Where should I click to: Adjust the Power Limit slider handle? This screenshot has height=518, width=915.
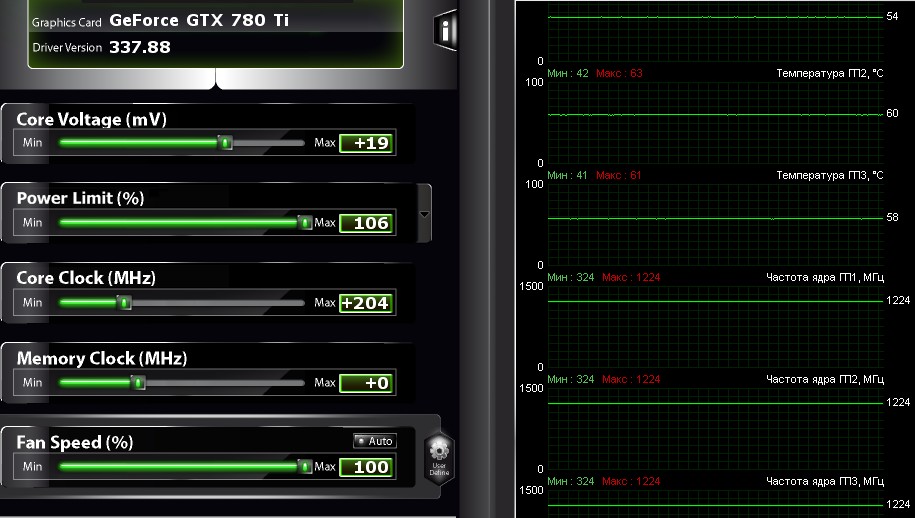(305, 222)
